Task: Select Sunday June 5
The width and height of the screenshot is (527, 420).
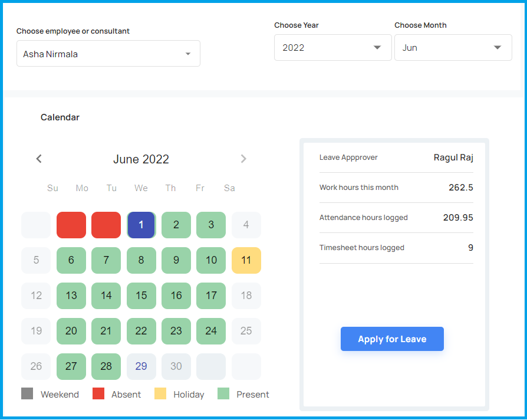Action: (36, 260)
